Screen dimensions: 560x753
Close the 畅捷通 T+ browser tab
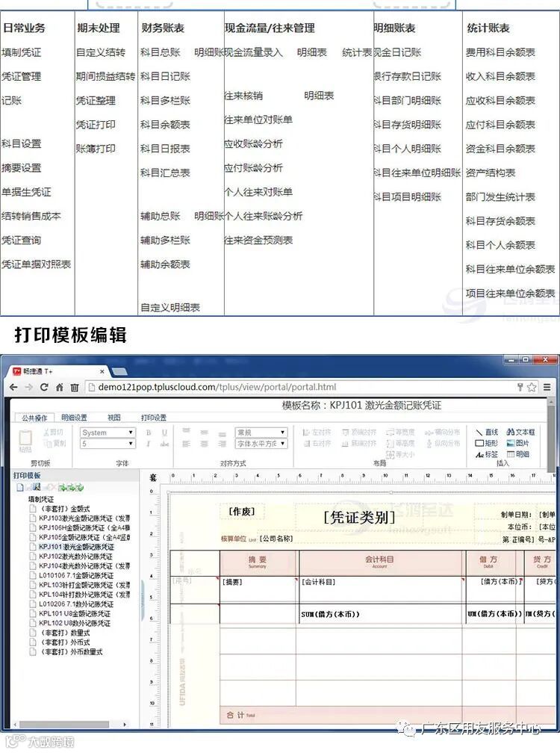tap(102, 371)
